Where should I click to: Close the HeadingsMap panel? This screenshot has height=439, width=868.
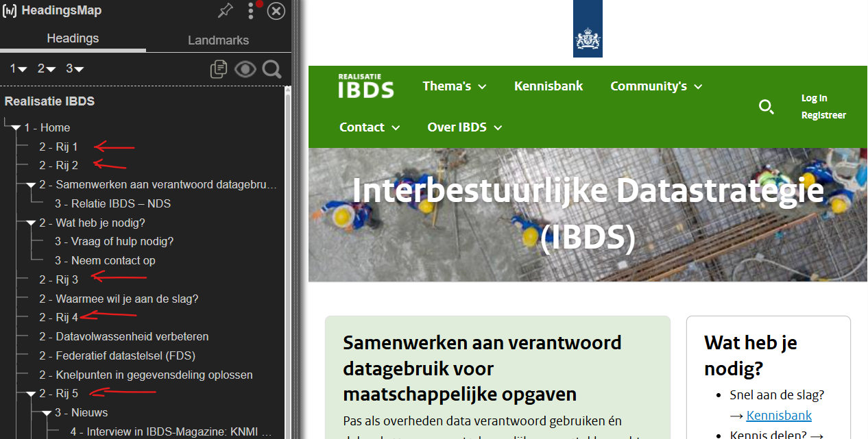coord(276,10)
